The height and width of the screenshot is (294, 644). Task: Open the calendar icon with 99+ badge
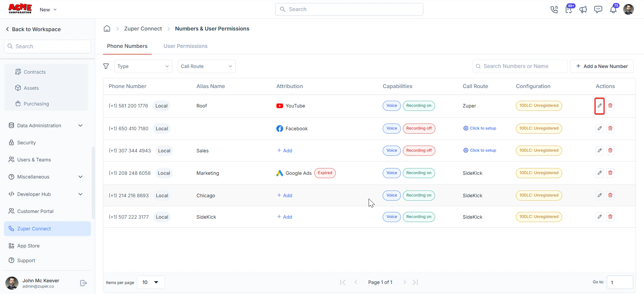[569, 9]
